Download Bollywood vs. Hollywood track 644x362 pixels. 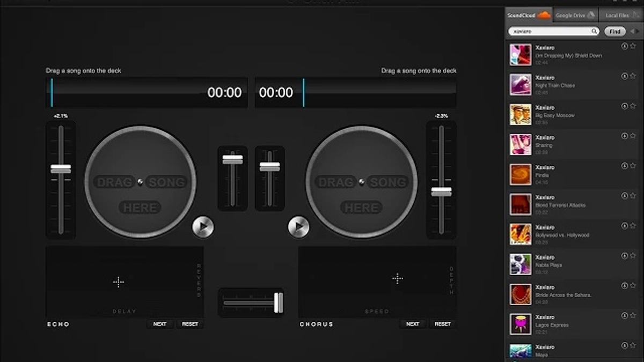[625, 226]
